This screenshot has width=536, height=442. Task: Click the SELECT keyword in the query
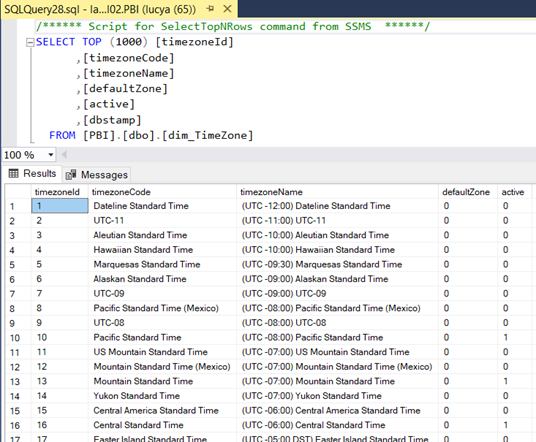(55, 42)
